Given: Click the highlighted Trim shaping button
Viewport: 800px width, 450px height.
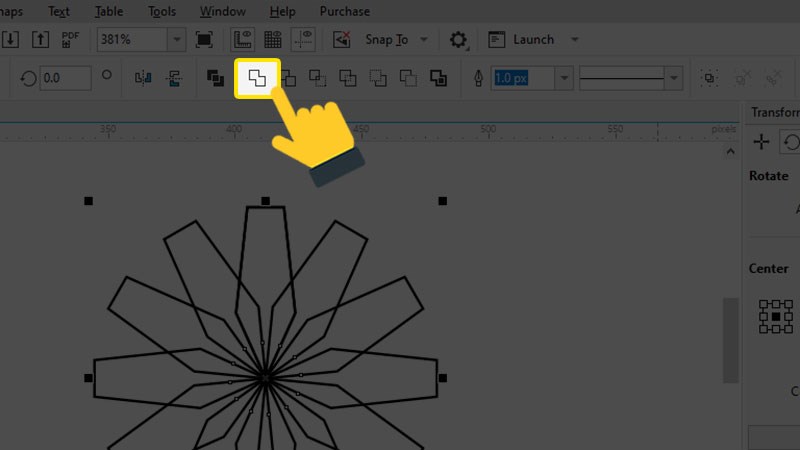Looking at the screenshot, I should (257, 78).
